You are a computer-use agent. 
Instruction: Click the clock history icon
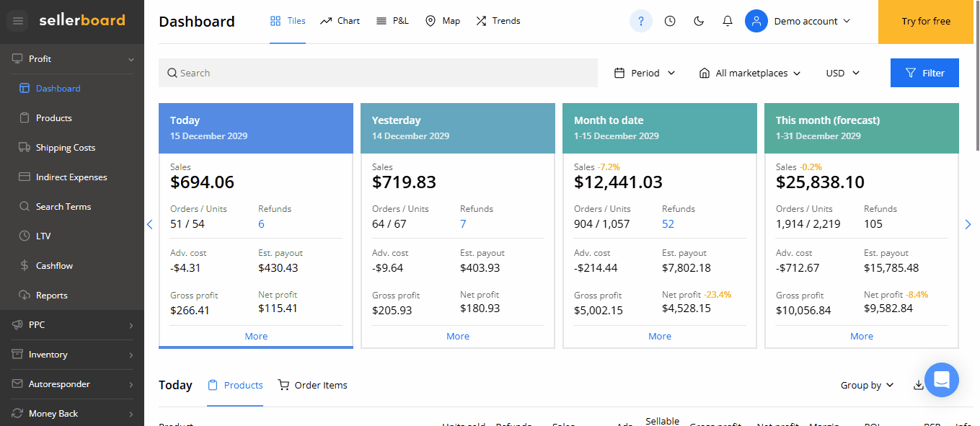[670, 21]
